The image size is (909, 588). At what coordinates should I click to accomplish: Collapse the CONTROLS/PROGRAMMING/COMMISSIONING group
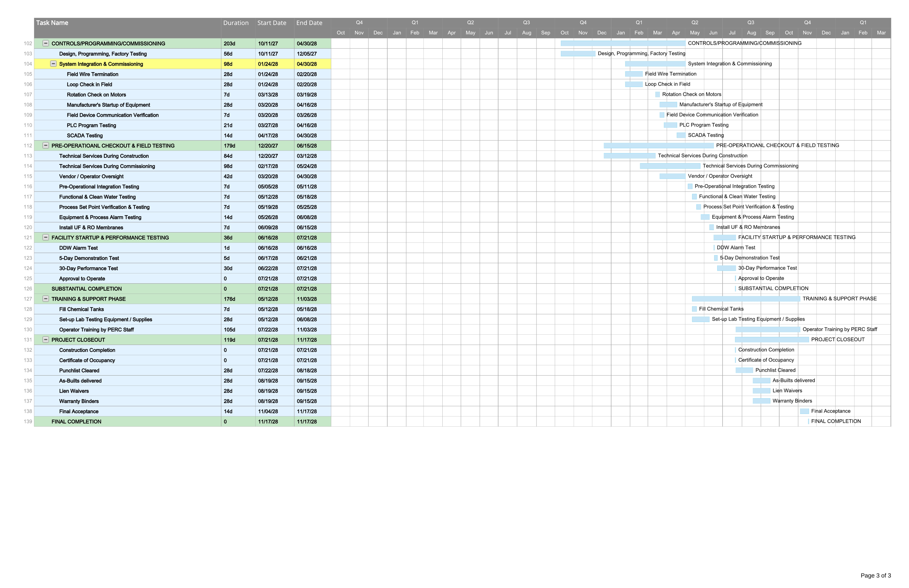[x=46, y=44]
